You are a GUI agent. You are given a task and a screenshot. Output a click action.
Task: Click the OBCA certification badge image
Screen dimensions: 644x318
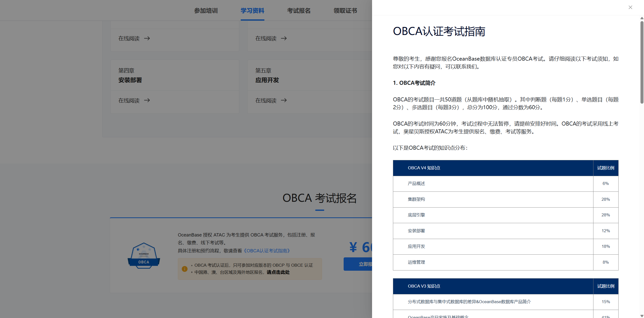tap(144, 255)
